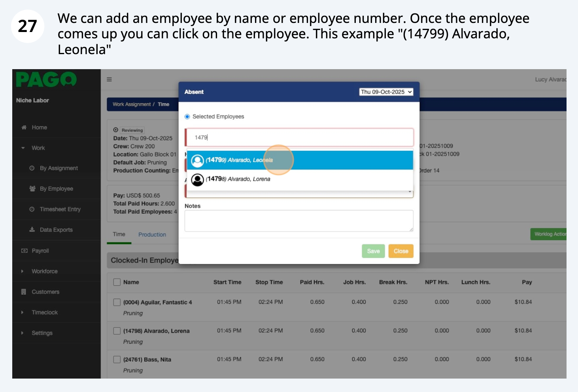The image size is (578, 392).
Task: Click the By Assignment clock icon
Action: [x=32, y=168]
